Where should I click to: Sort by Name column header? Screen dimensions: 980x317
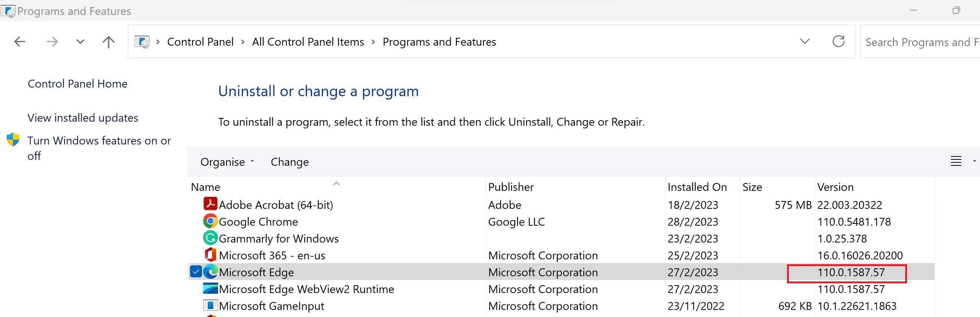coord(205,187)
